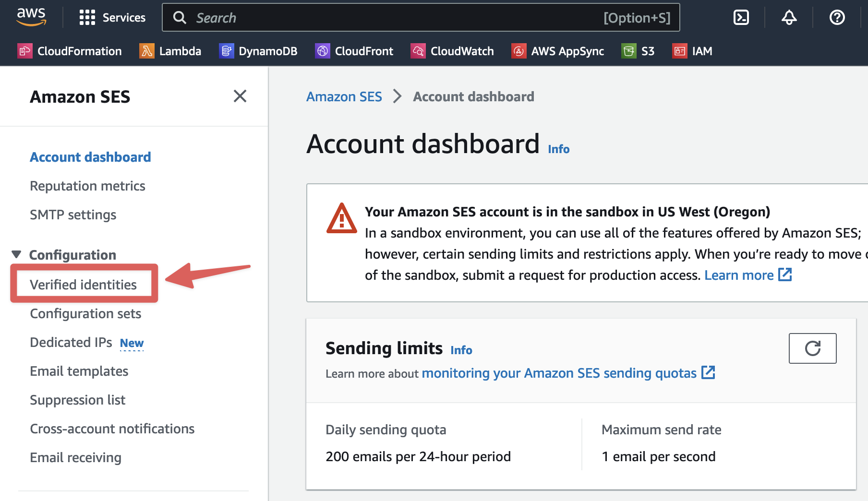The height and width of the screenshot is (501, 868).
Task: Click the CloudFormation shortcut icon
Action: coord(25,51)
